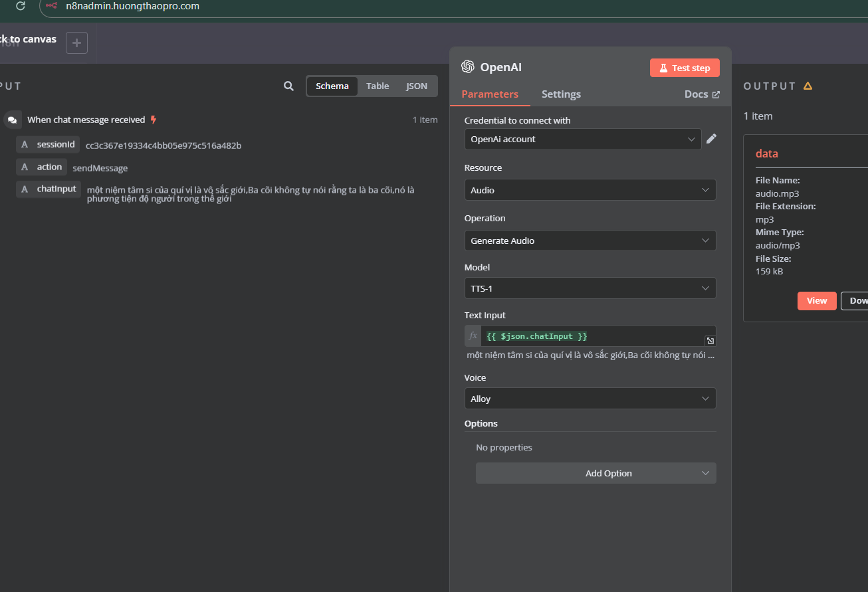Click the 159 kB file size value

769,271
